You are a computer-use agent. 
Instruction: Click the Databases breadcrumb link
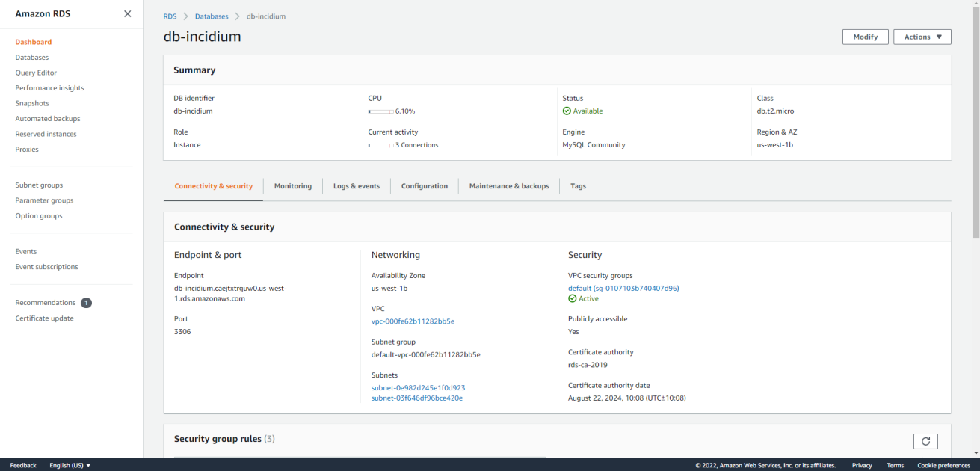(212, 16)
